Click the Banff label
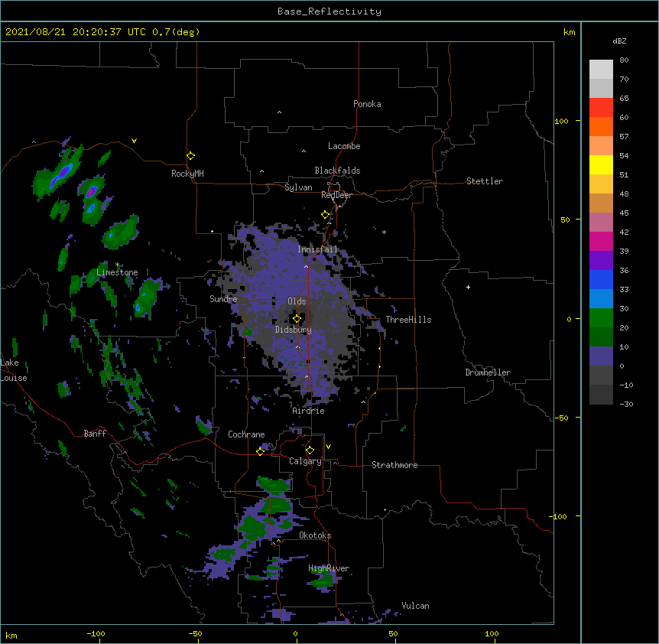The width and height of the screenshot is (659, 644). (95, 434)
